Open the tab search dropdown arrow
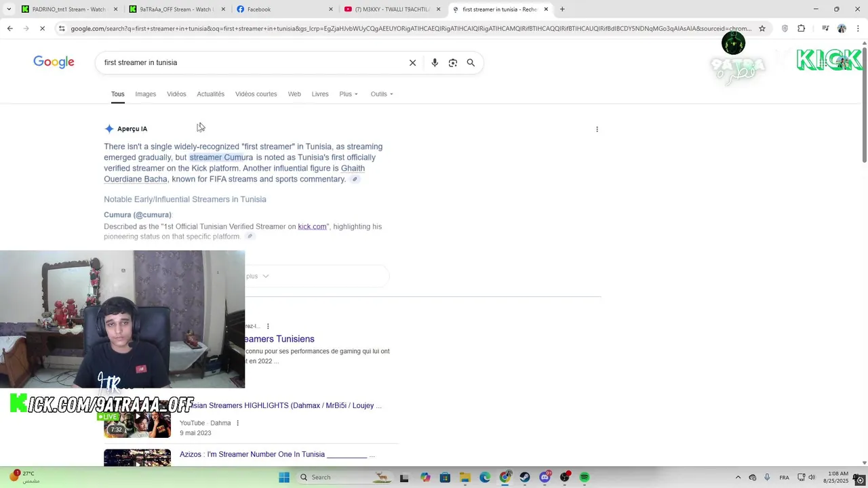Viewport: 868px width, 488px height. point(8,9)
